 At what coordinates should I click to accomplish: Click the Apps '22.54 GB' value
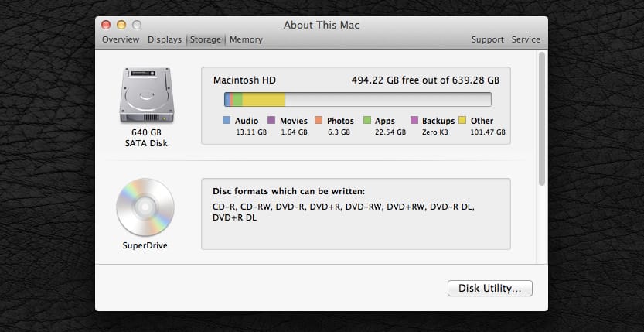click(390, 132)
